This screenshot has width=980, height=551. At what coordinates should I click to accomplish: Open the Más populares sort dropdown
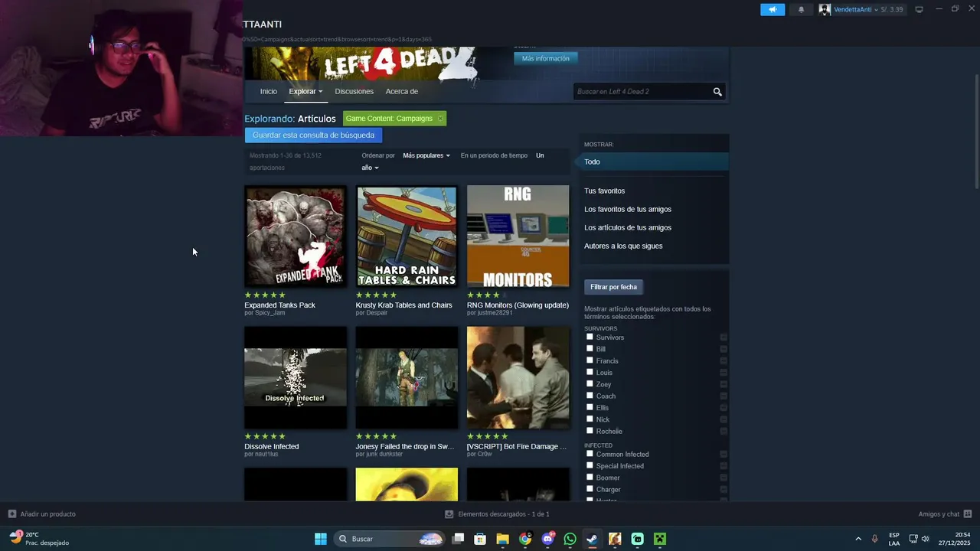[x=426, y=155]
